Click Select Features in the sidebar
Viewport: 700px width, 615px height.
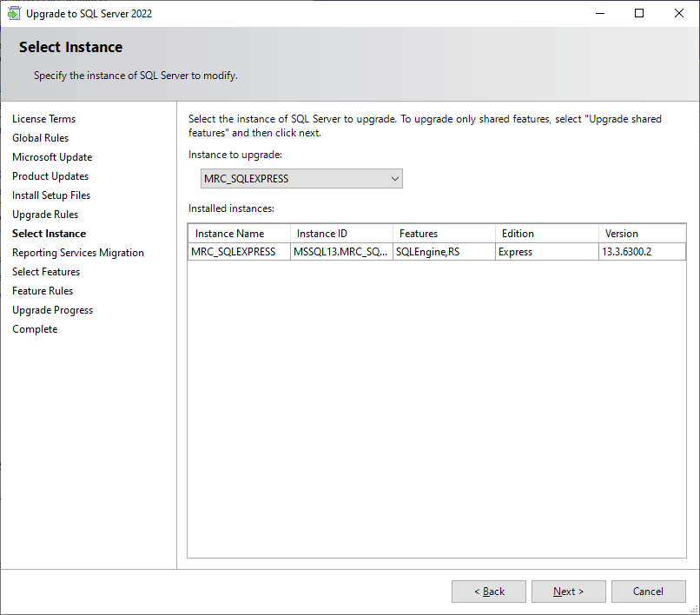[x=46, y=272]
